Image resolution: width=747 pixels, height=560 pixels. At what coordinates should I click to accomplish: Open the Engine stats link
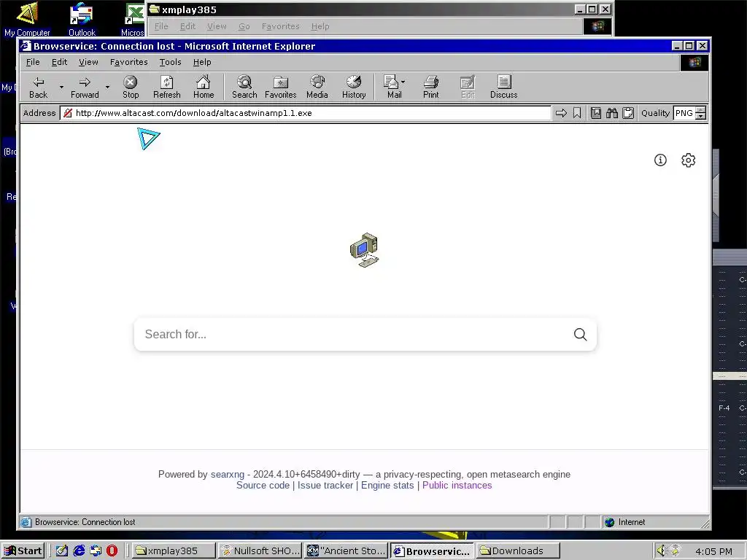387,485
